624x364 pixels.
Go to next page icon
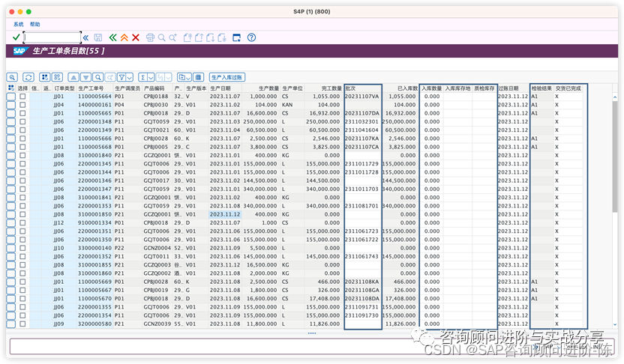coord(211,37)
